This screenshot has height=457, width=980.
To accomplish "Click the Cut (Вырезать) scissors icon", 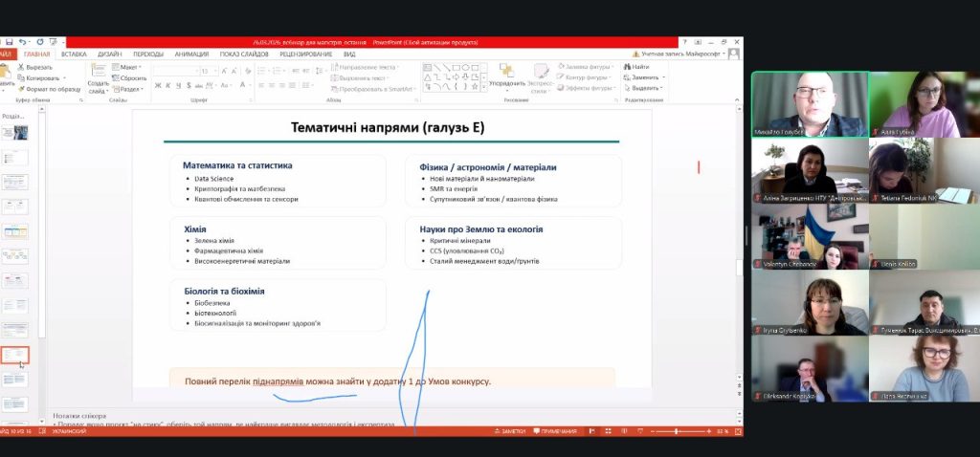I will click(21, 67).
